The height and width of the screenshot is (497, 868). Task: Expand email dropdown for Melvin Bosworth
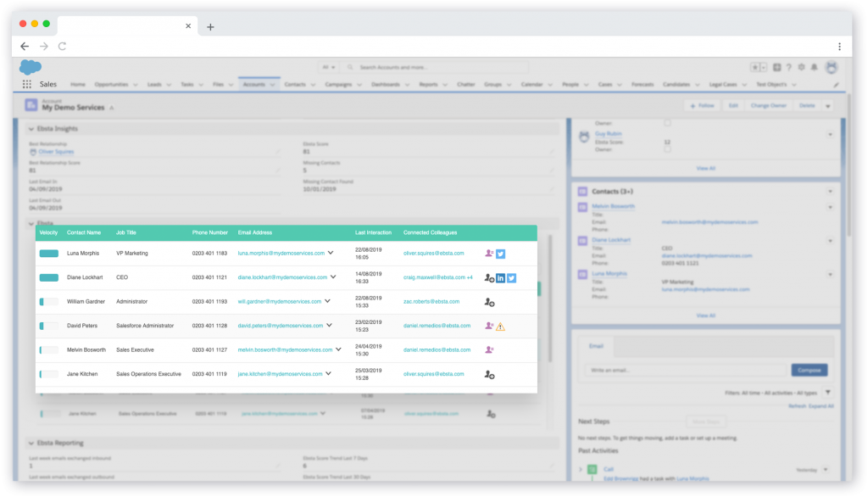coord(338,349)
